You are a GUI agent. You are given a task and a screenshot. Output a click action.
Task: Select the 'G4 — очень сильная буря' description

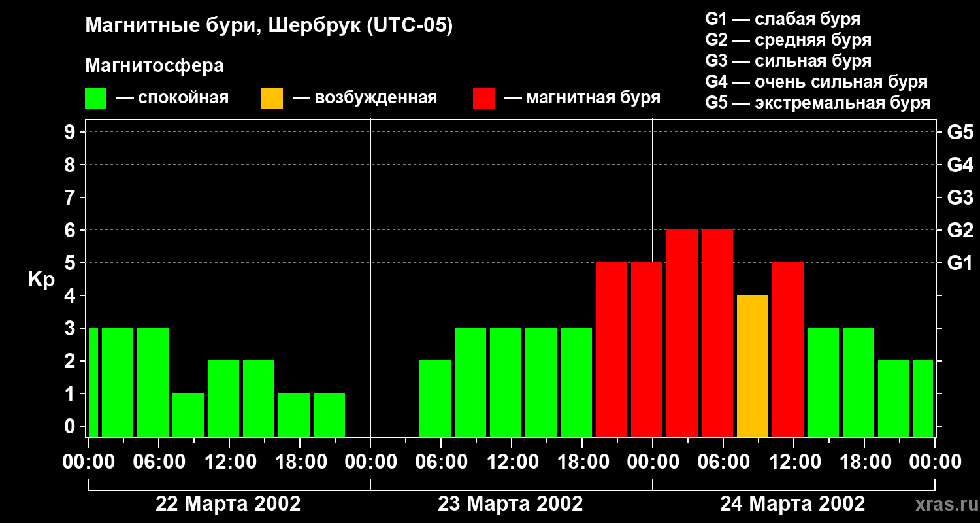(x=817, y=82)
